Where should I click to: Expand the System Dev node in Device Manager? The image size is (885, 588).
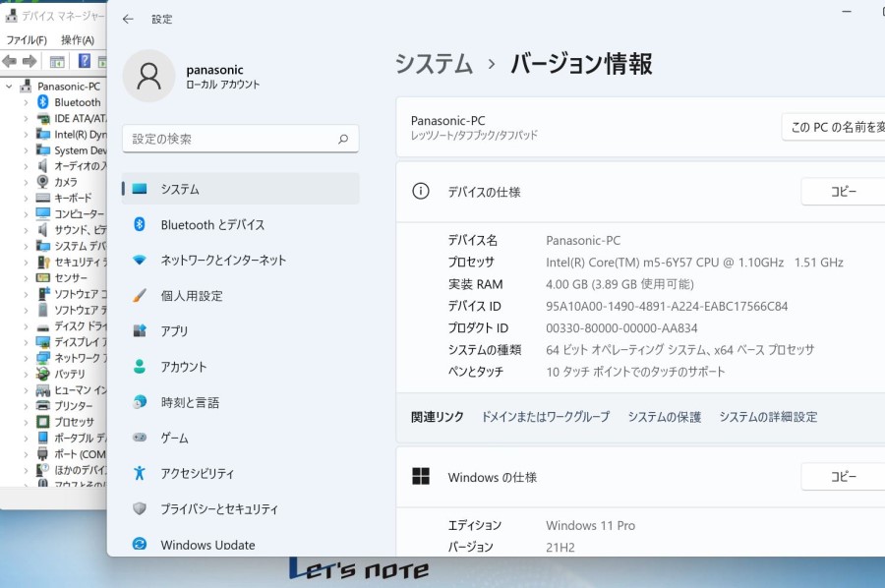[x=26, y=150]
